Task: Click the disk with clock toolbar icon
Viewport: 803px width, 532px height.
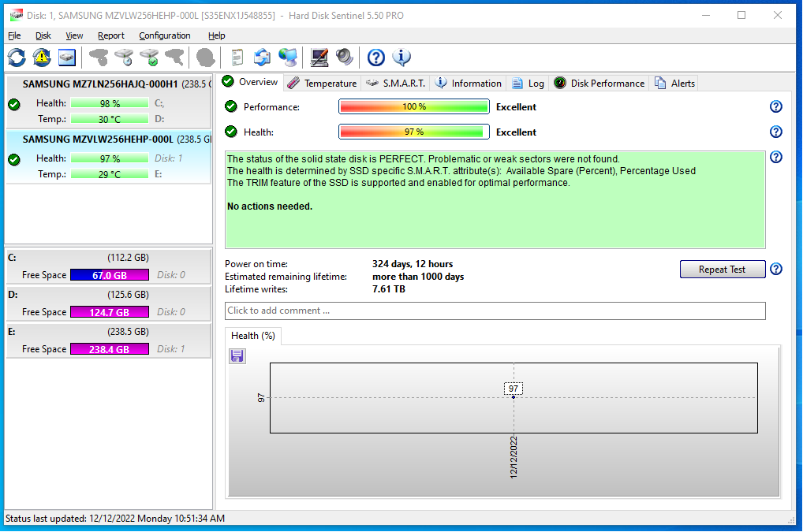Action: [x=125, y=58]
